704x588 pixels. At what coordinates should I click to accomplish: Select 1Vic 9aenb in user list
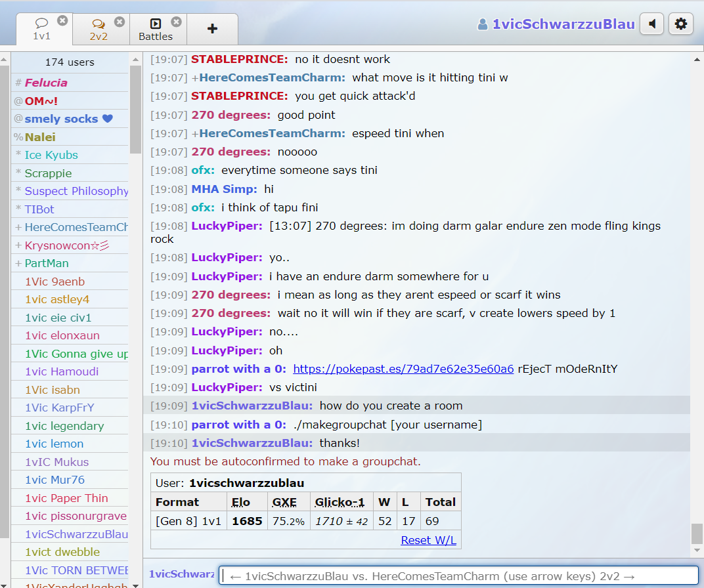click(70, 282)
